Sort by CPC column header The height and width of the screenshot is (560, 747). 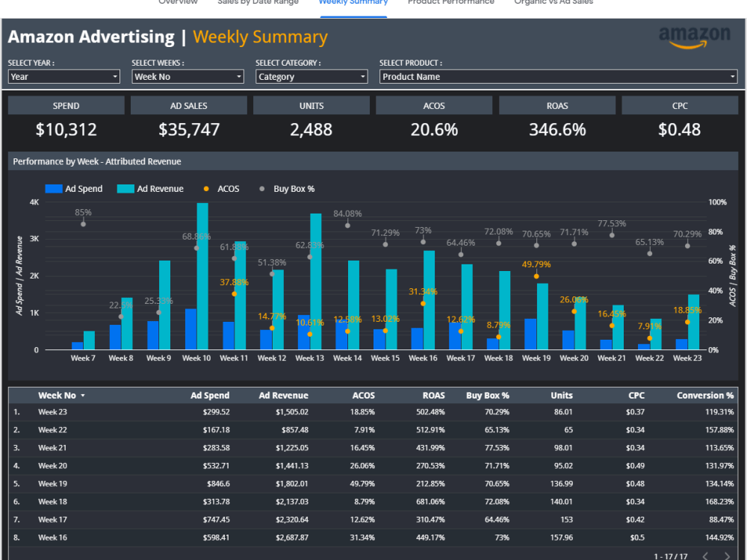[x=636, y=395]
